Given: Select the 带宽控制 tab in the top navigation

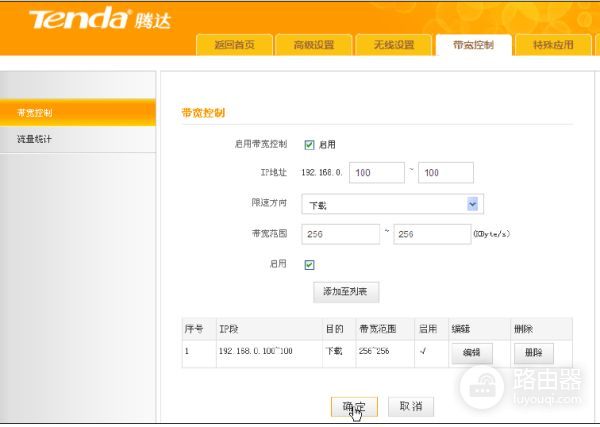Looking at the screenshot, I should point(473,45).
